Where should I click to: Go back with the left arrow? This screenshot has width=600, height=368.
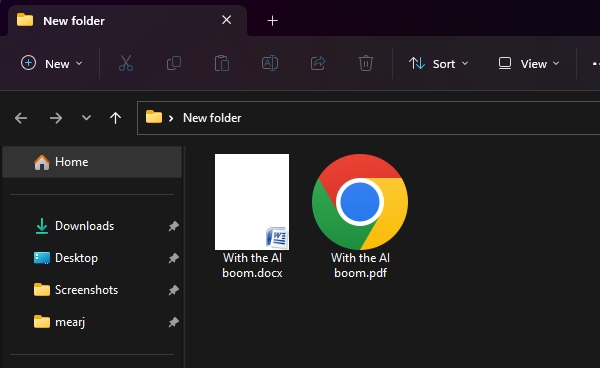pyautogui.click(x=21, y=118)
